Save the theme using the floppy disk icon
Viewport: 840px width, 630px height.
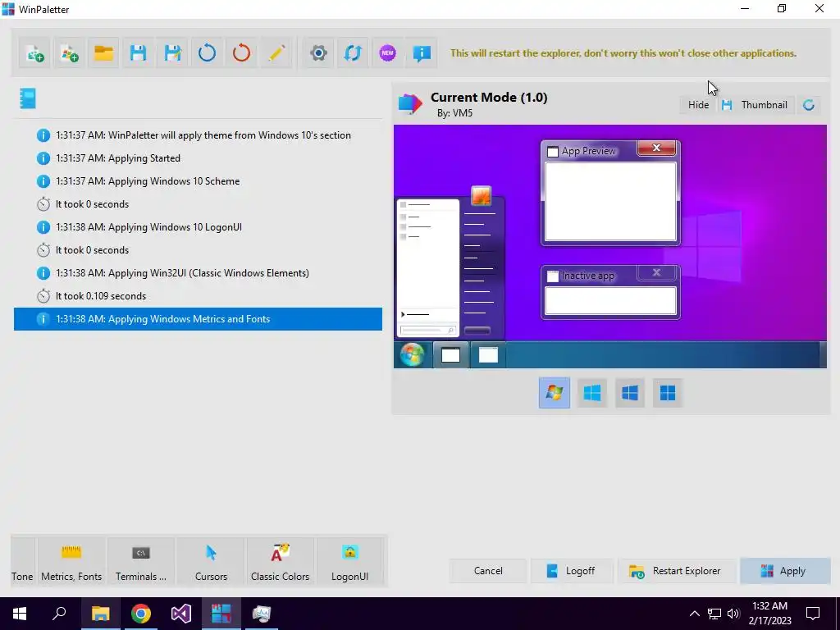[x=138, y=53]
